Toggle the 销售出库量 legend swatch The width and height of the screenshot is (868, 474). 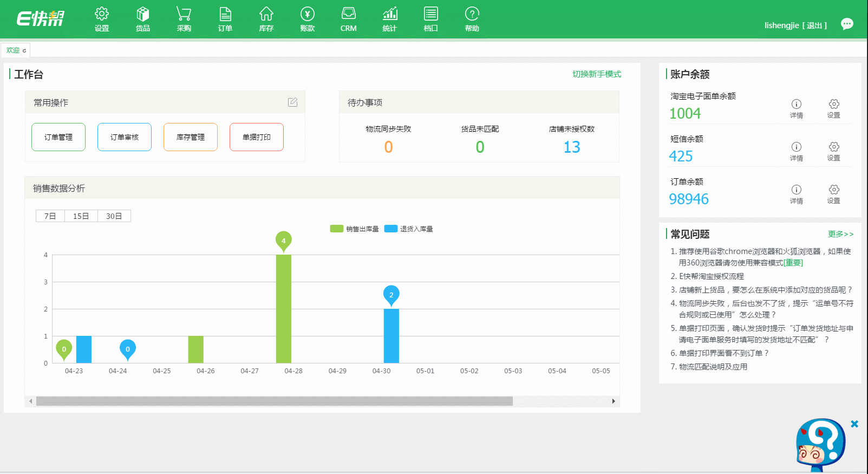[337, 229]
